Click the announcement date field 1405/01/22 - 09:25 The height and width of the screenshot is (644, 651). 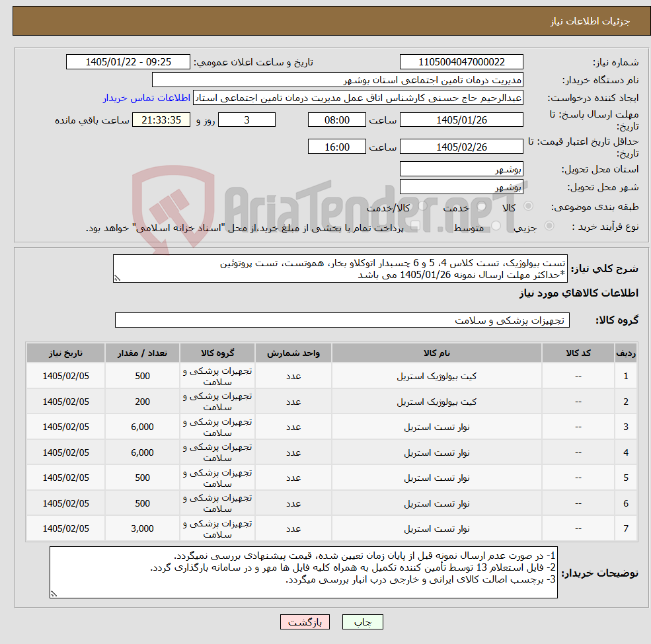pyautogui.click(x=128, y=62)
